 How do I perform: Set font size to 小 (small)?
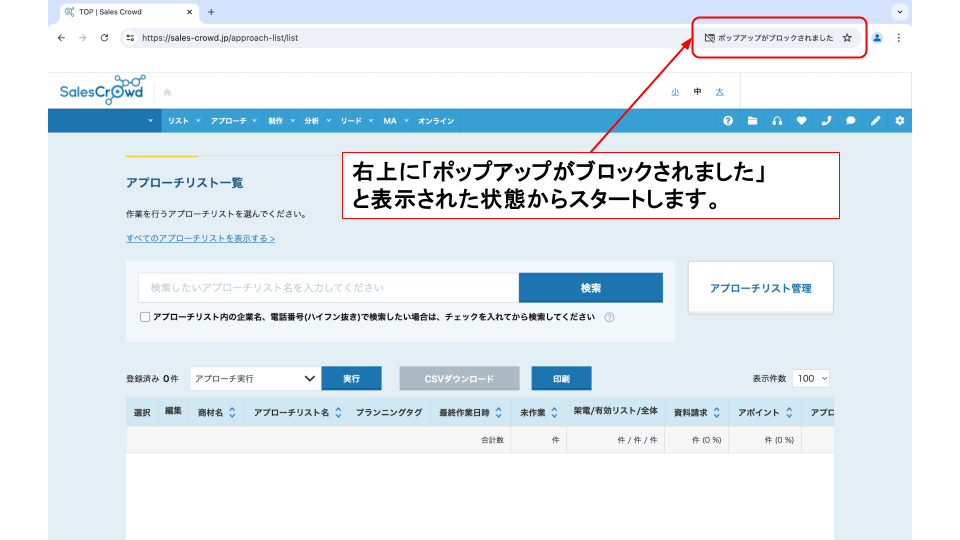pos(675,92)
